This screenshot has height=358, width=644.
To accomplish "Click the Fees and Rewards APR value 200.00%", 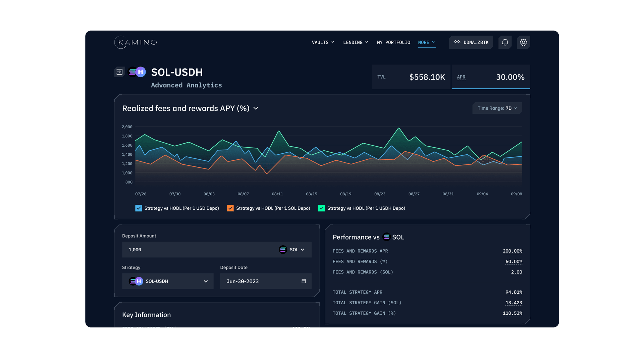I will point(512,251).
